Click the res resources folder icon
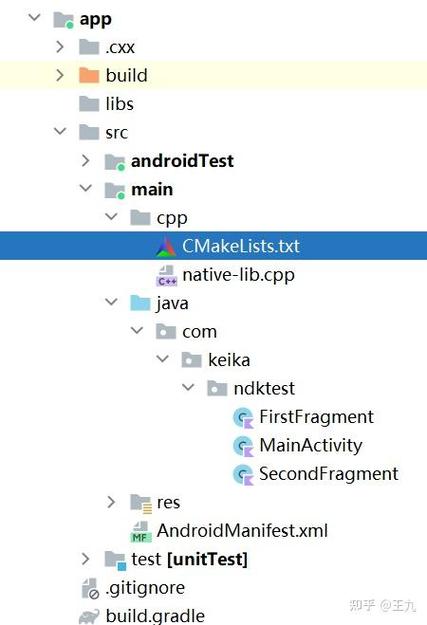427x625 pixels. click(141, 503)
